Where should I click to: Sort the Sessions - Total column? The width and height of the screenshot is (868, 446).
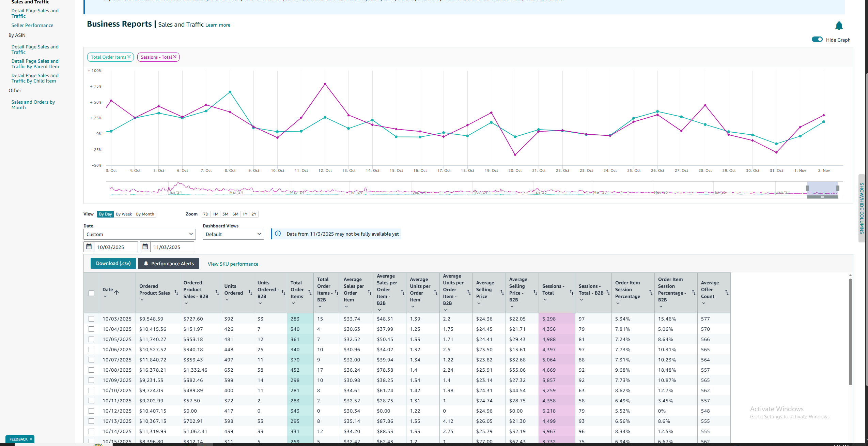(x=571, y=293)
